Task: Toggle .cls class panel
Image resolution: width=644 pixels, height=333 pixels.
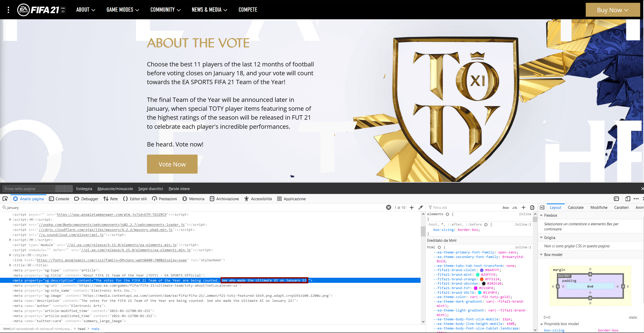Action: (515, 208)
